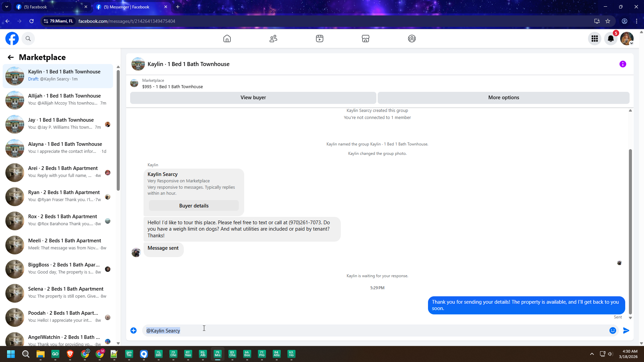Image resolution: width=644 pixels, height=362 pixels.
Task: Switch to the (5) Facebook tab
Action: coord(52,7)
